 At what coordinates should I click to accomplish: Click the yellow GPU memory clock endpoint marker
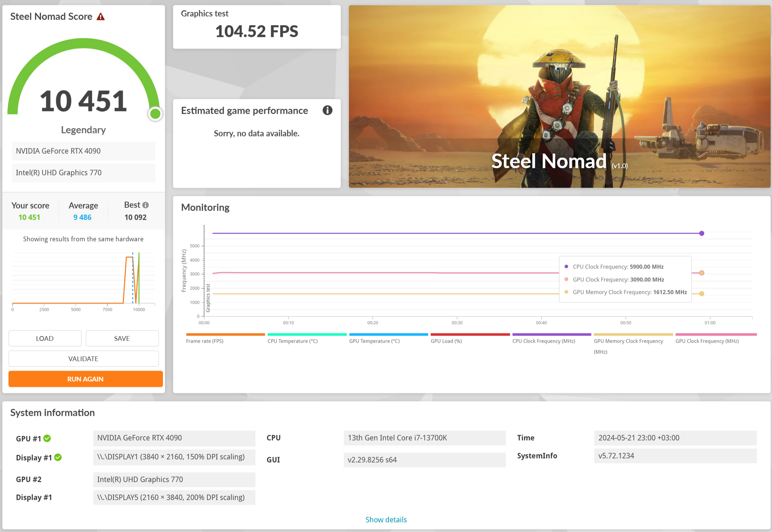click(702, 294)
